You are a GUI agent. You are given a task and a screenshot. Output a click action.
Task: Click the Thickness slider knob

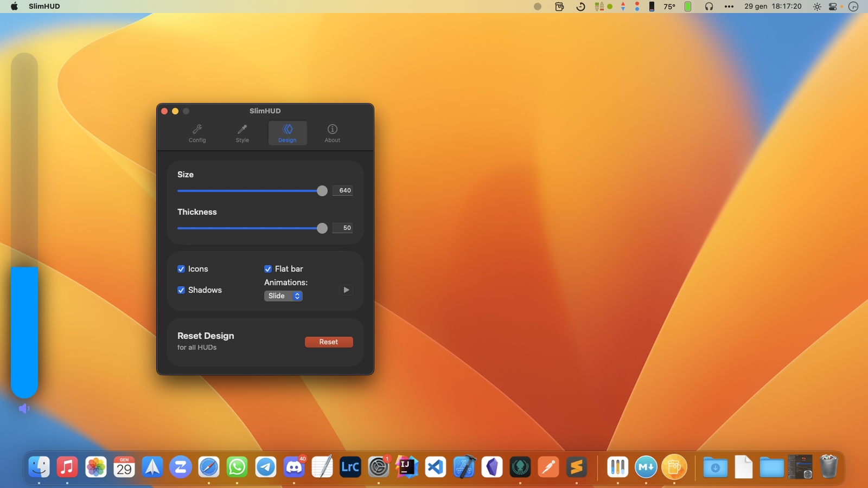click(322, 228)
